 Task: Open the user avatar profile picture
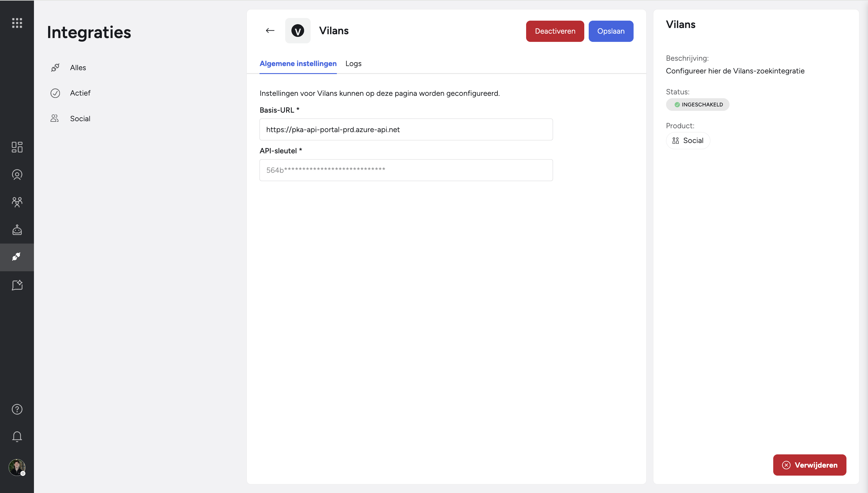point(17,468)
